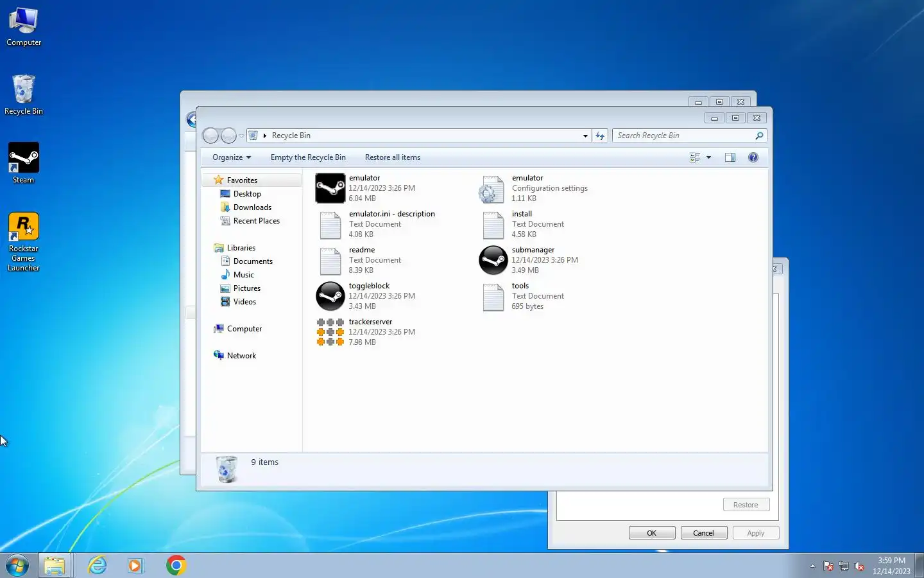This screenshot has height=578, width=924.
Task: Select the readme text document icon
Action: point(330,260)
